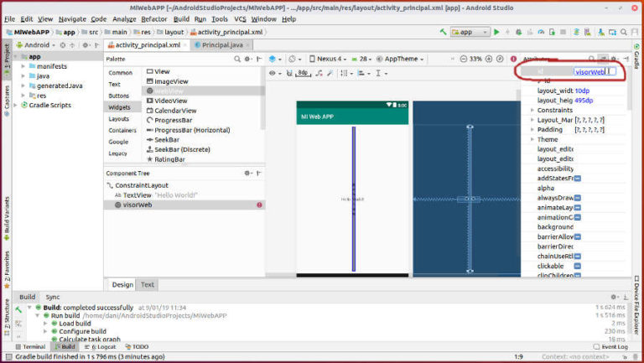Click the green Run app button
This screenshot has height=363, width=644.
pyautogui.click(x=496, y=32)
